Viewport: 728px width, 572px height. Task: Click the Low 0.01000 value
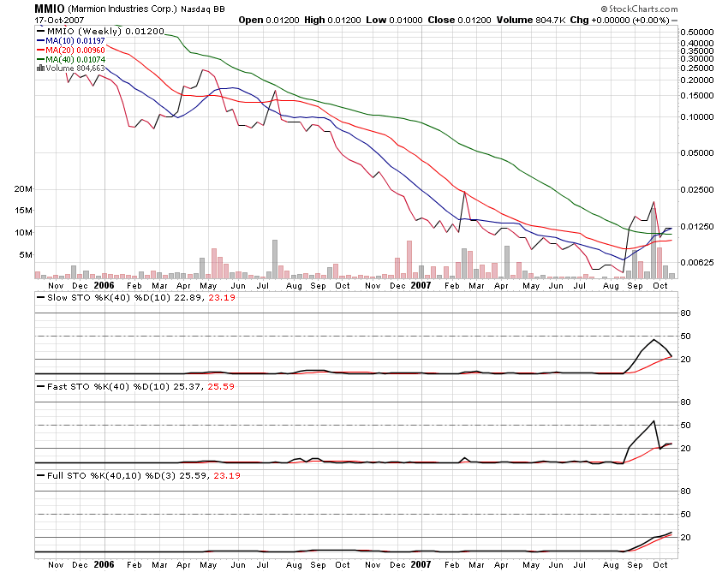coord(394,20)
